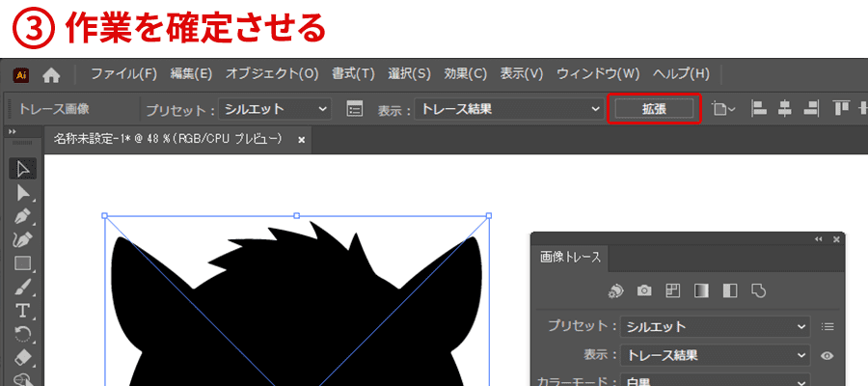Open the image trace panel icon in control bar
Viewport: 868px width, 386px height.
pos(354,109)
